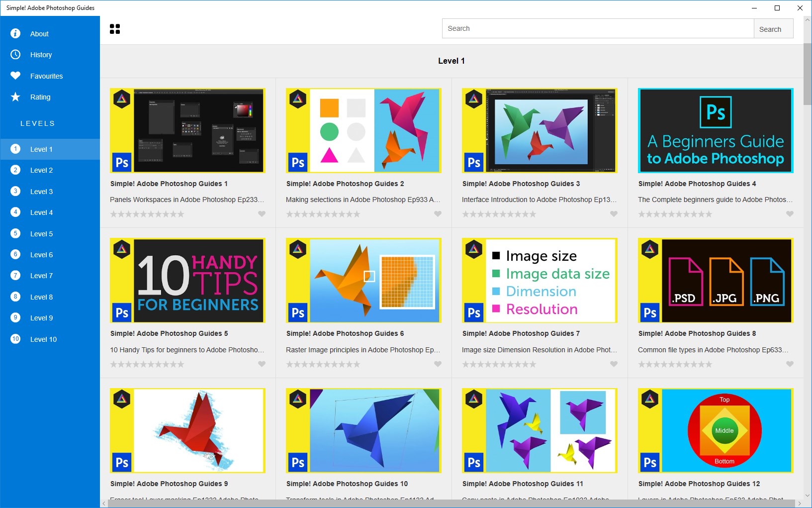This screenshot has height=508, width=812.
Task: Maximize the Simple! Adobe Photoshop Guides window
Action: pos(777,8)
